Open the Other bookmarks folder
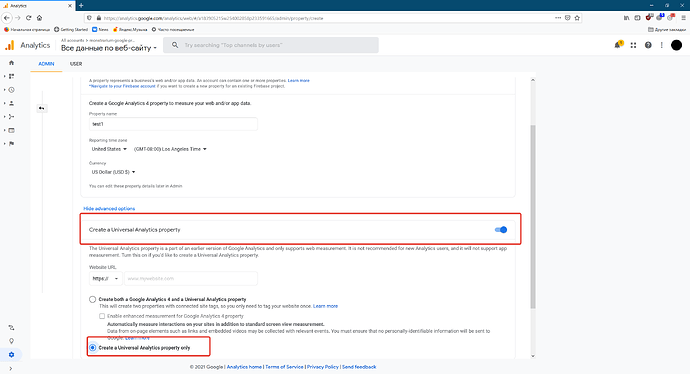690x374 pixels. click(x=667, y=29)
